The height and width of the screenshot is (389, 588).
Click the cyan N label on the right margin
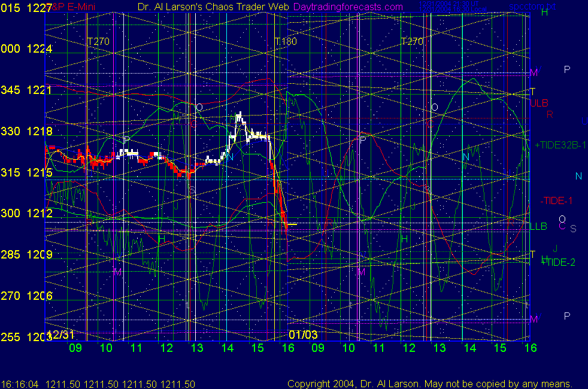click(578, 176)
